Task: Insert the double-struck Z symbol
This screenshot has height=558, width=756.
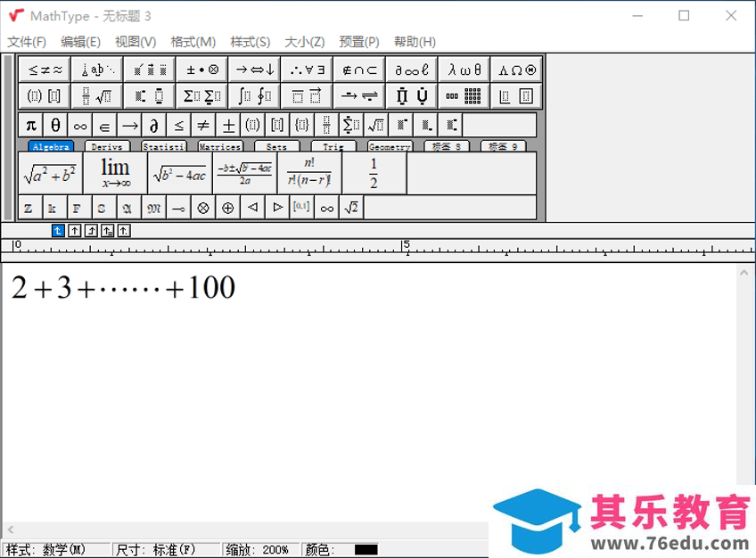Action: tap(31, 208)
